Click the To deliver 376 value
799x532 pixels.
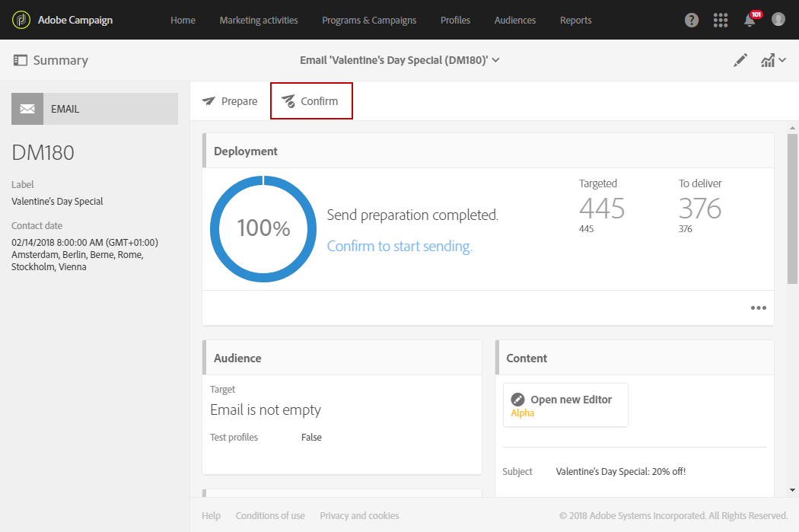tap(699, 208)
